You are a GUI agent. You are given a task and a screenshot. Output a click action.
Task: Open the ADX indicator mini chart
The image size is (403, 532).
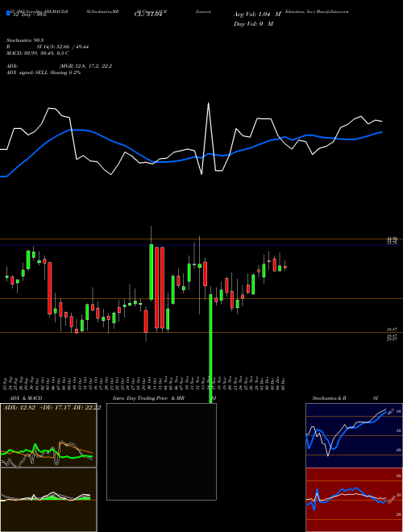point(48,435)
